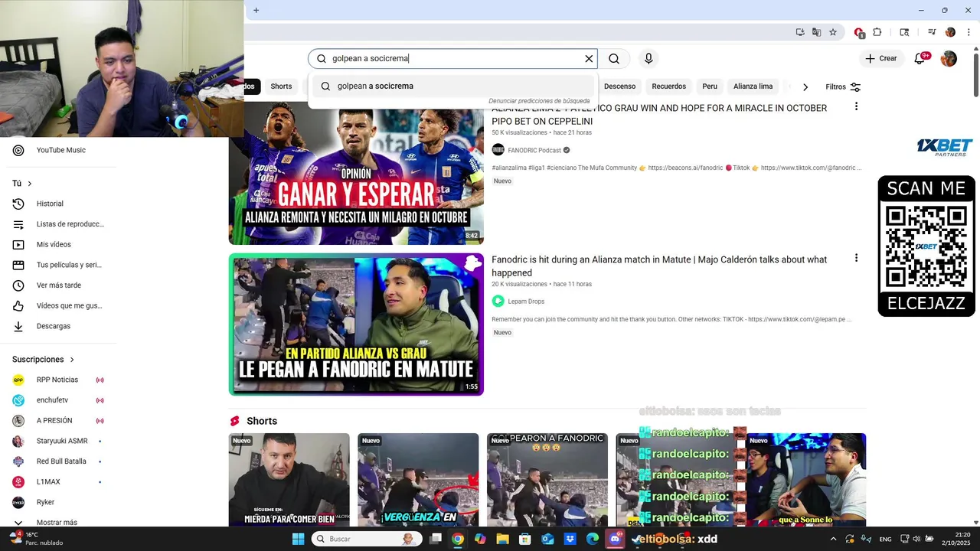
Task: Open the Chrome three-dot menu
Action: pos(969,32)
